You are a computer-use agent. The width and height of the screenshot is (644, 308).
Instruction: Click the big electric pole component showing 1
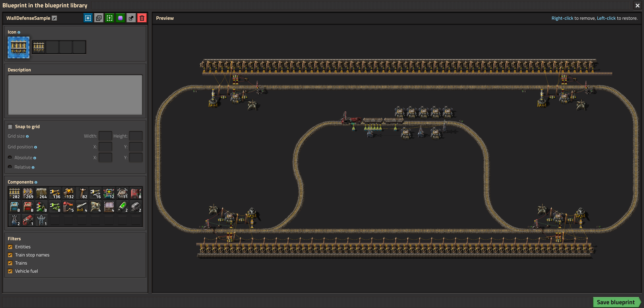point(41,221)
